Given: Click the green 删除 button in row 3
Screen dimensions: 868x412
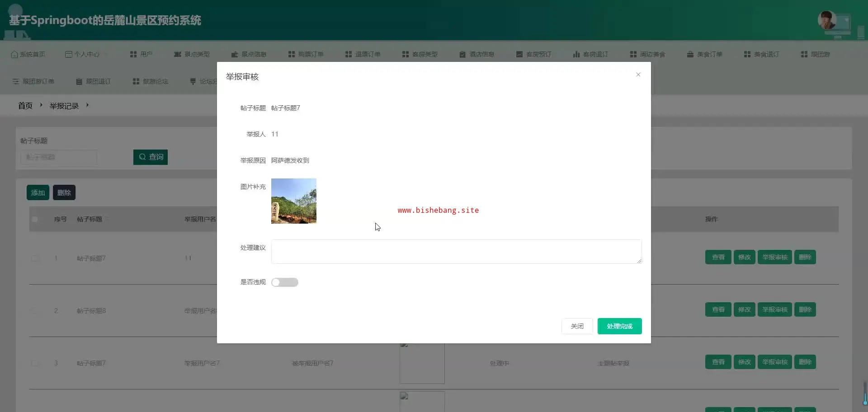Looking at the screenshot, I should [x=805, y=362].
